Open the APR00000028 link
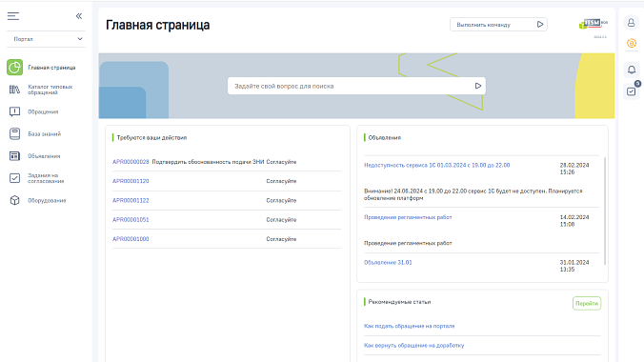Image resolution: width=644 pixels, height=362 pixels. 131,162
